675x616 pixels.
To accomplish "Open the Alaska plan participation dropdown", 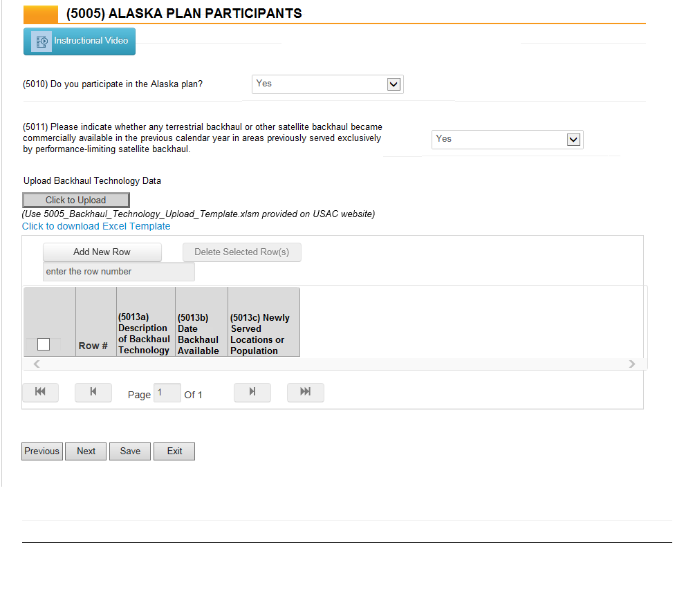I will tap(328, 84).
